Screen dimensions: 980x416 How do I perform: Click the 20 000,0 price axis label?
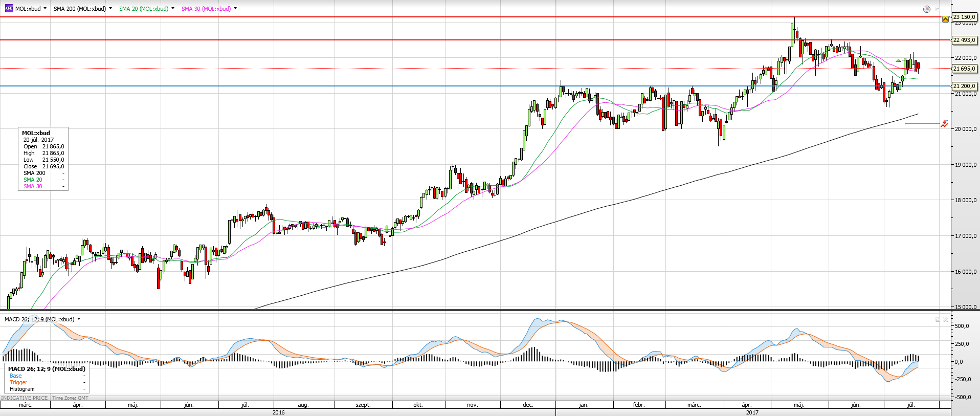[966, 129]
